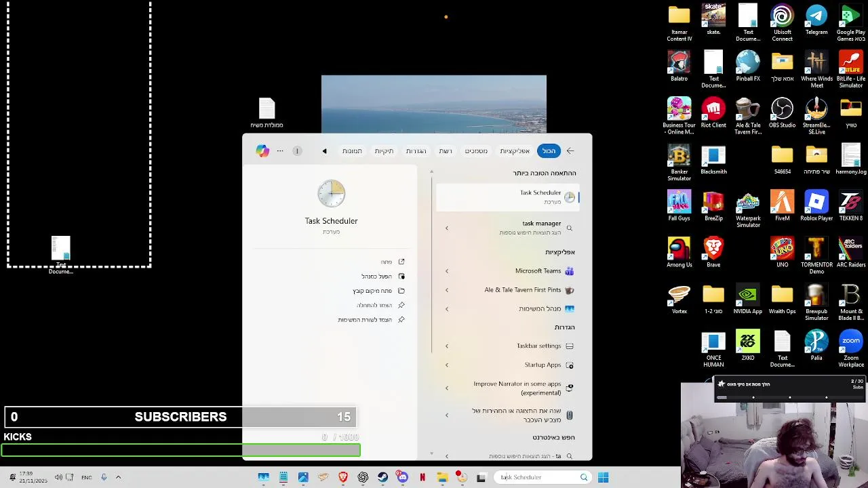The width and height of the screenshot is (868, 488).
Task: Open Pinball FX desktop icon
Action: click(747, 66)
